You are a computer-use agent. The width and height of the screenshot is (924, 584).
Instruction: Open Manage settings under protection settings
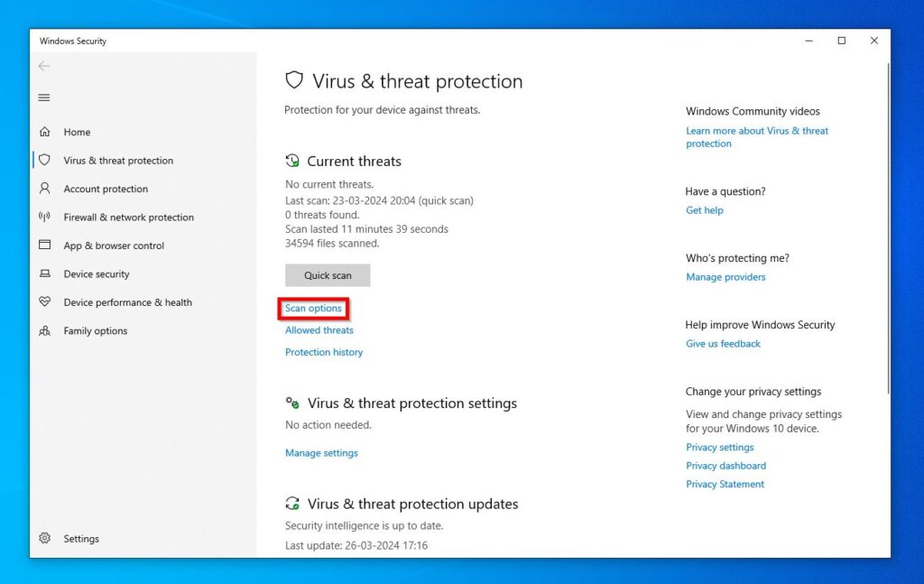pos(321,452)
